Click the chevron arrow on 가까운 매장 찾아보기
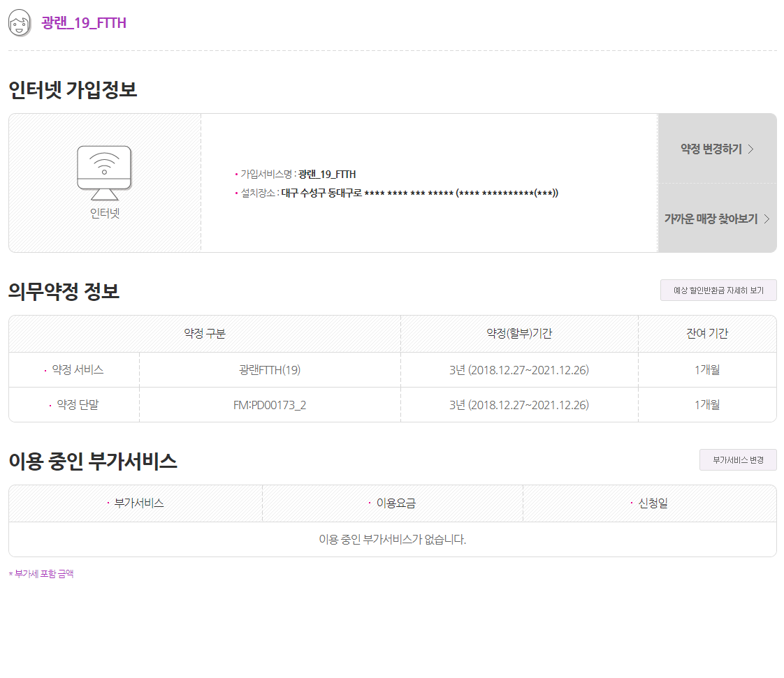The height and width of the screenshot is (678, 784). 769,219
